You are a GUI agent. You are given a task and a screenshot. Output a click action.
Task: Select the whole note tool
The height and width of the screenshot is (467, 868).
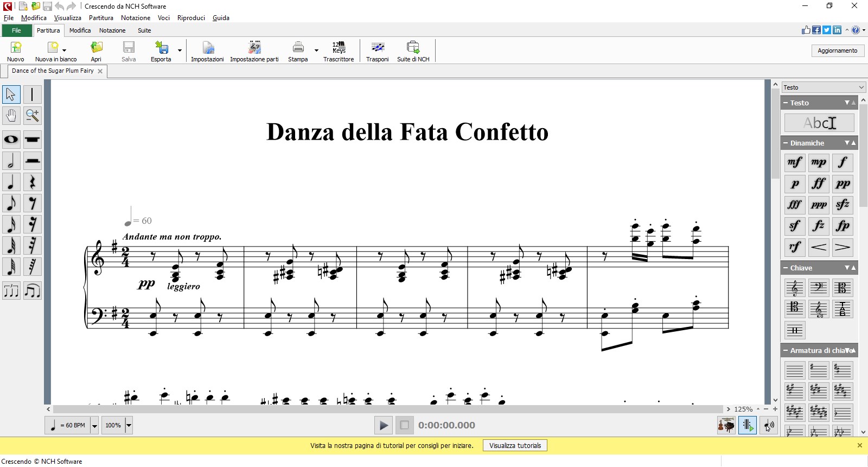pyautogui.click(x=11, y=140)
